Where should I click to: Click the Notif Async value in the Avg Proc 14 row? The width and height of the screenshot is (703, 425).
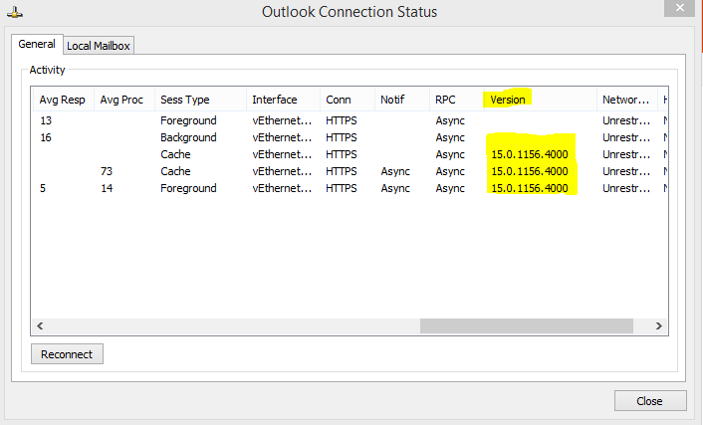pos(395,188)
